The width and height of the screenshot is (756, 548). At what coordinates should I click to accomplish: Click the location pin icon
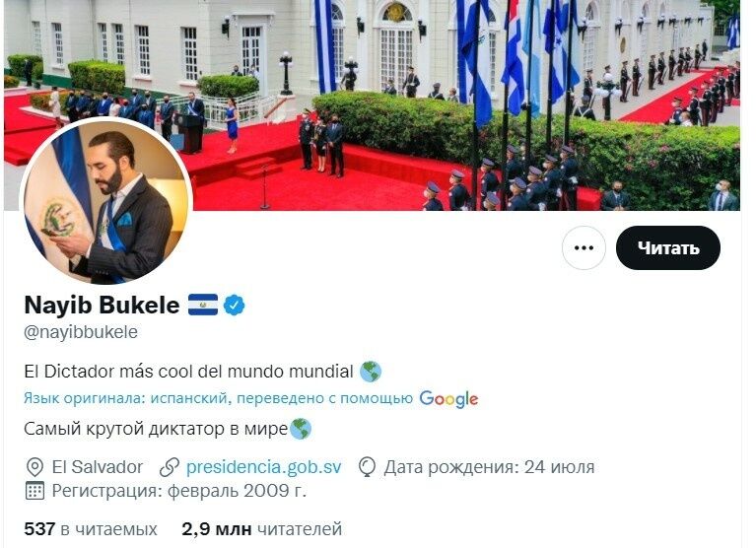pyautogui.click(x=34, y=467)
